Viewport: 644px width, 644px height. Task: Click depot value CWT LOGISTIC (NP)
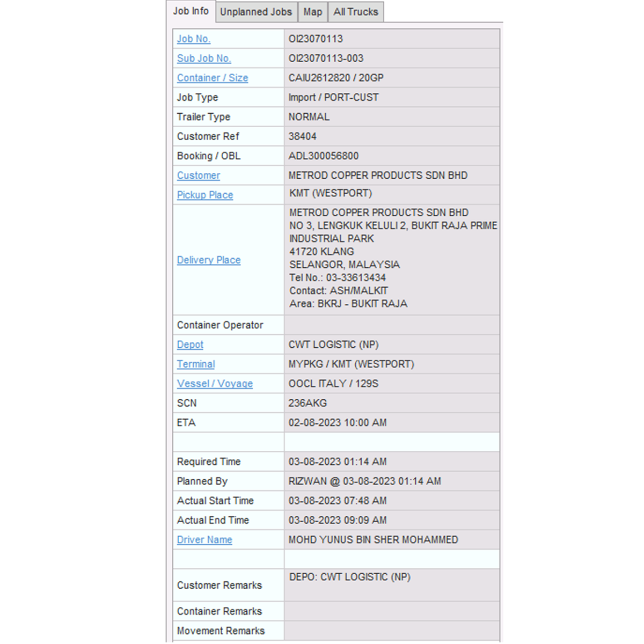pyautogui.click(x=334, y=345)
